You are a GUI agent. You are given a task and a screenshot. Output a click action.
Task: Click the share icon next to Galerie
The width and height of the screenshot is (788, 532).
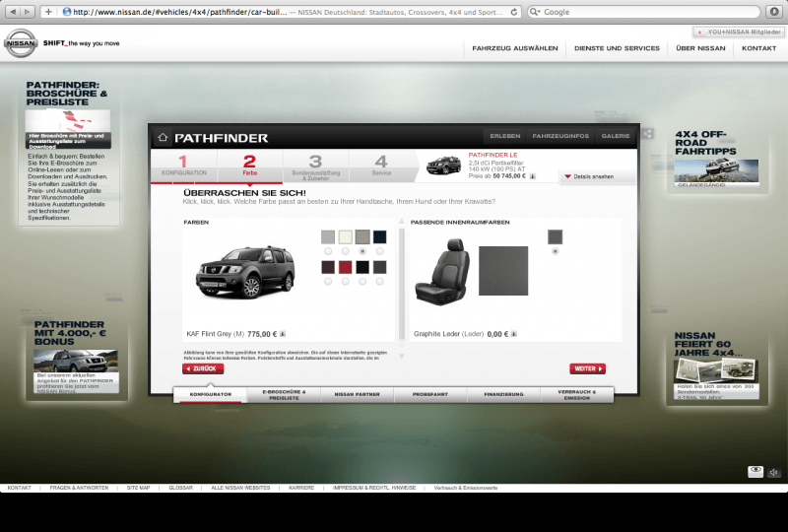click(647, 133)
